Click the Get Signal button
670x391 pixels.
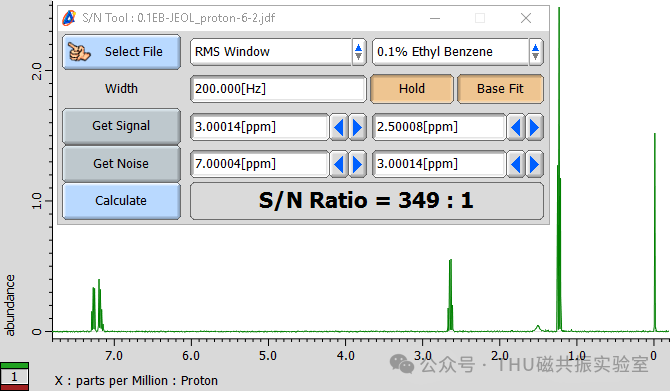pos(121,126)
